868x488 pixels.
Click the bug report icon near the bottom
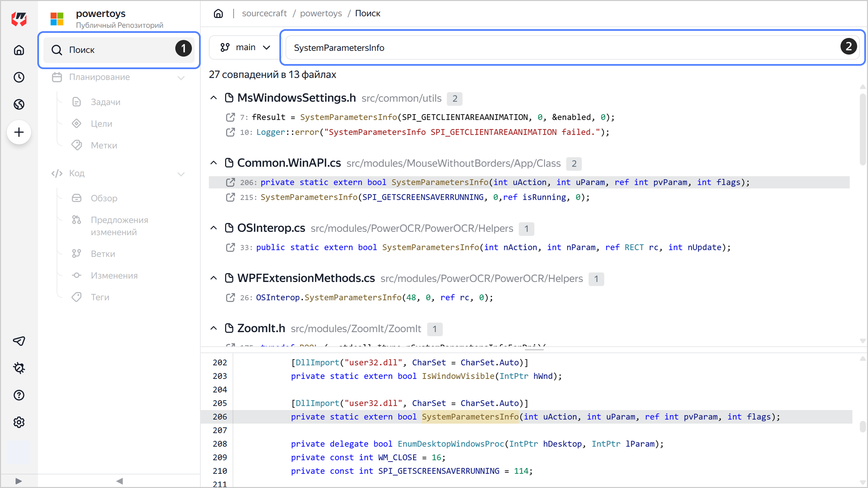click(x=19, y=368)
